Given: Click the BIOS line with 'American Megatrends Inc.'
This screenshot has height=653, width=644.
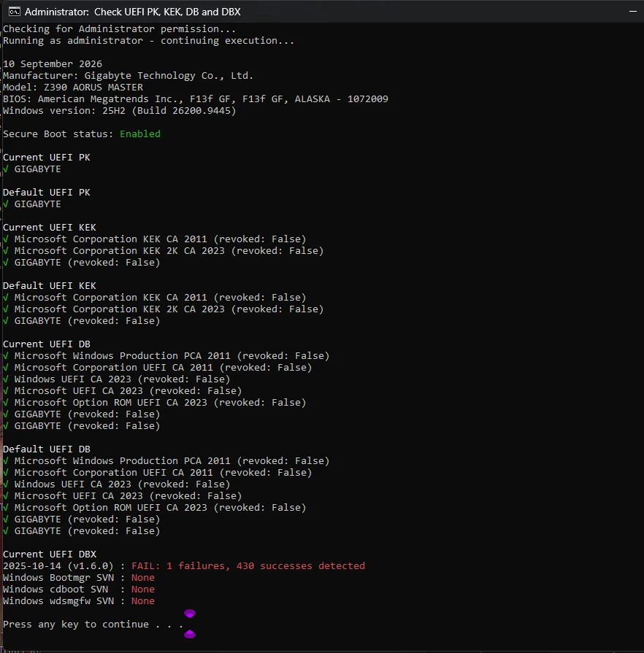Looking at the screenshot, I should pos(196,99).
